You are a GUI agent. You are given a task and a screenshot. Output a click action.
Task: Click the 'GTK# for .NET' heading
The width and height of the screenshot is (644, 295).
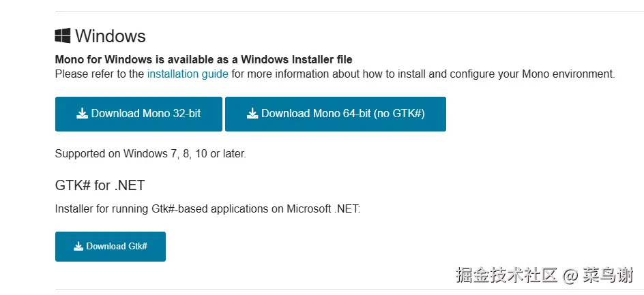tap(100, 185)
